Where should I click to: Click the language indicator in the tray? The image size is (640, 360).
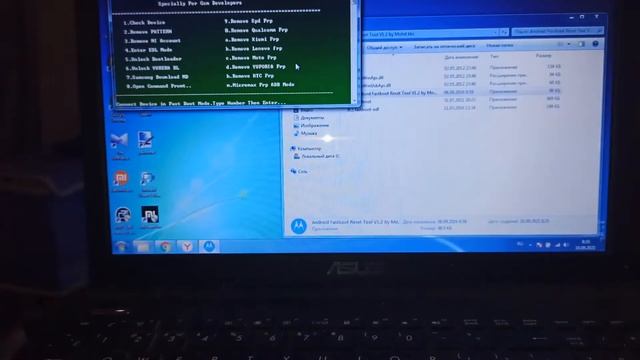point(520,244)
